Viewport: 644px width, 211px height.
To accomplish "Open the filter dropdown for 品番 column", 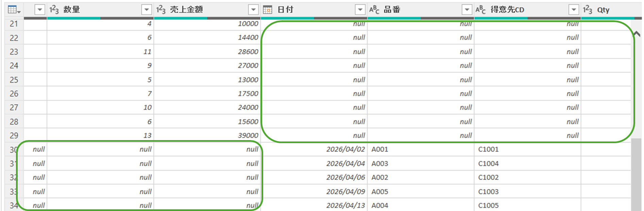I will [x=467, y=10].
